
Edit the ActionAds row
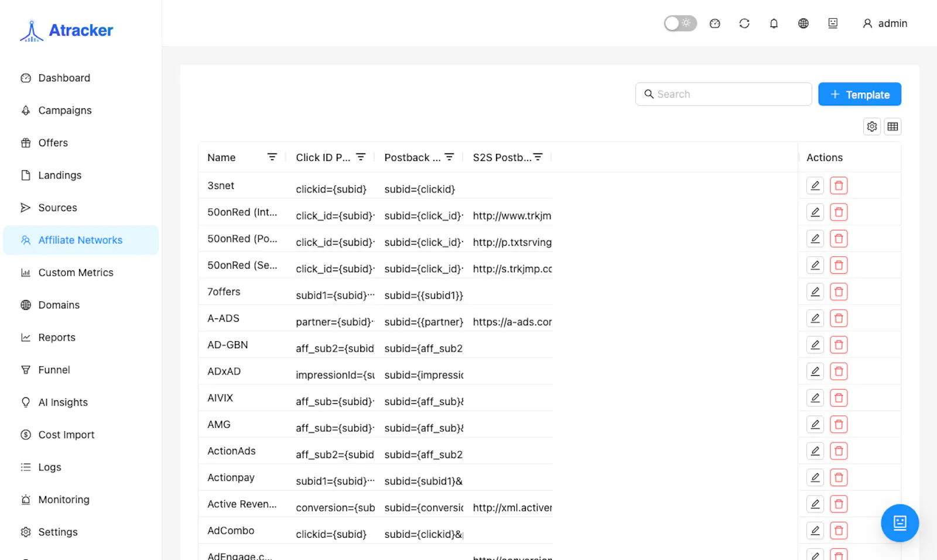tap(815, 451)
